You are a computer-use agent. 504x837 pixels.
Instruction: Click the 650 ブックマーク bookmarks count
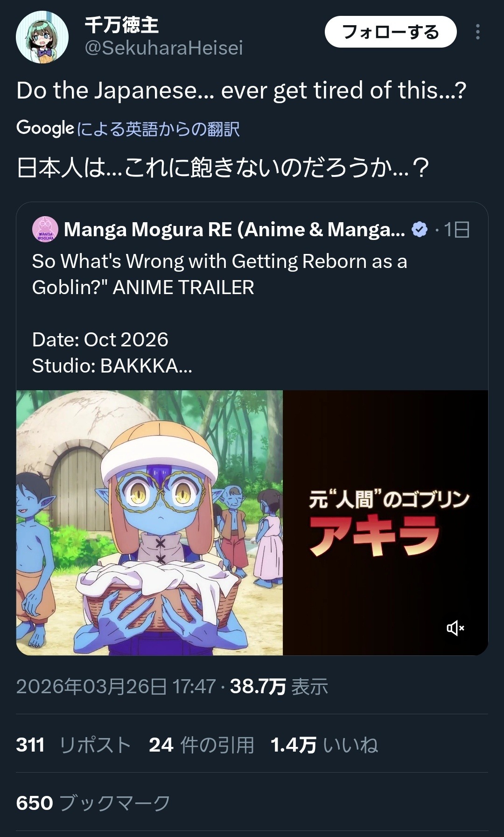pos(93,803)
